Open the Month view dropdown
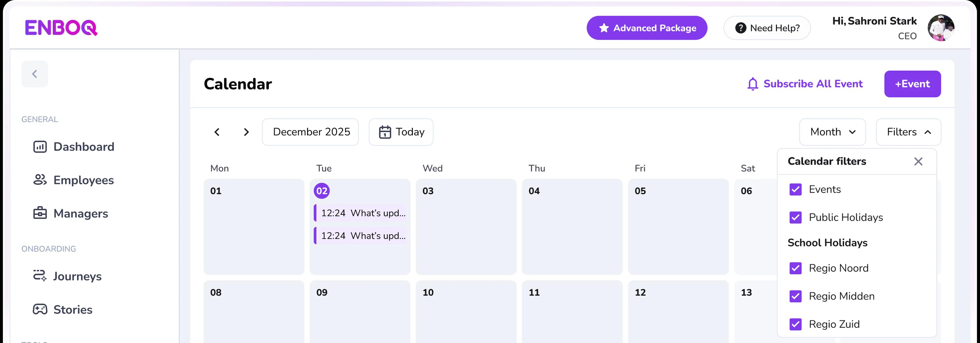 pyautogui.click(x=833, y=132)
